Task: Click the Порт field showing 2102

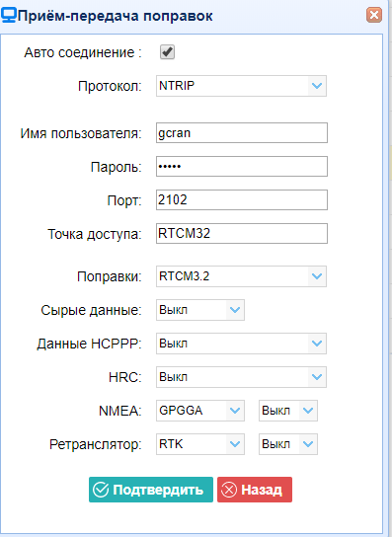Action: click(x=242, y=200)
